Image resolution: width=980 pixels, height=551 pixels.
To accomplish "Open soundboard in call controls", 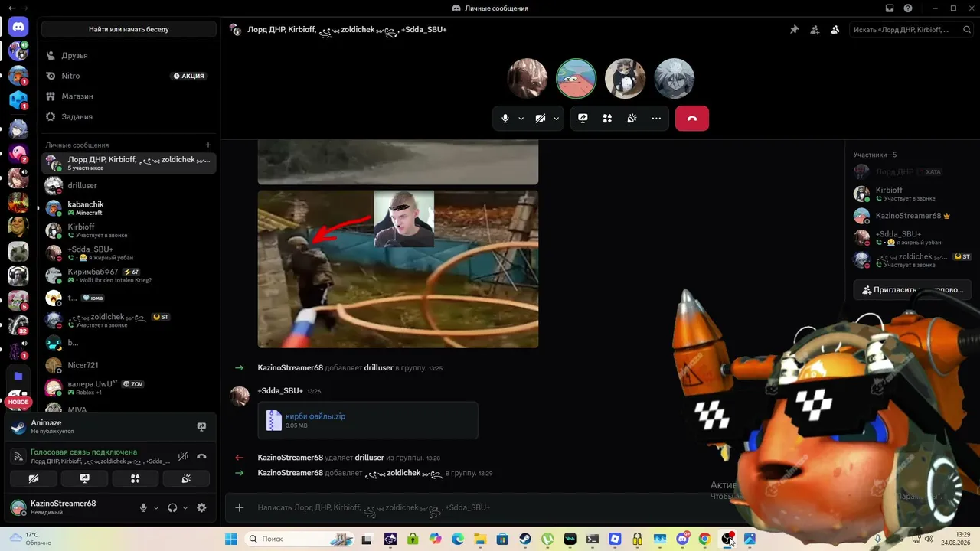I will click(x=632, y=119).
